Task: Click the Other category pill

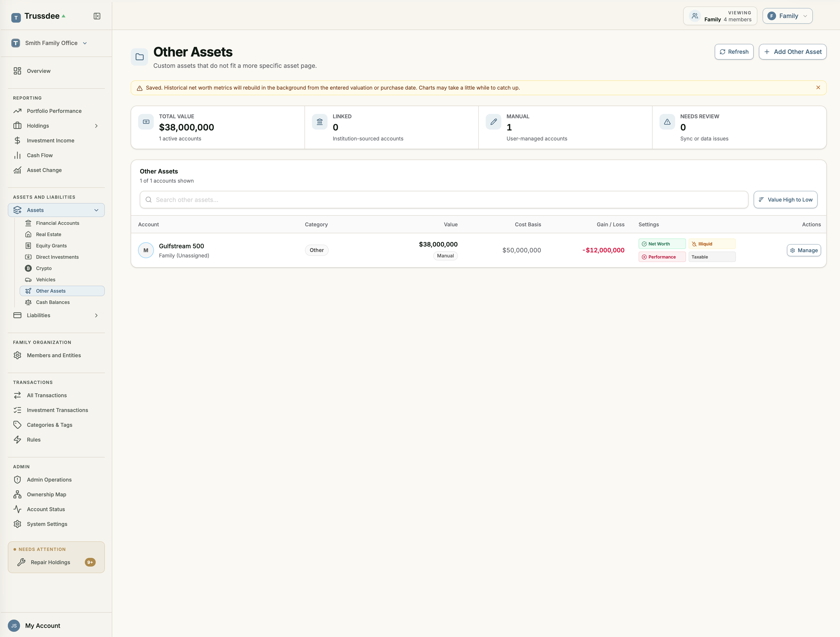Action: tap(316, 250)
